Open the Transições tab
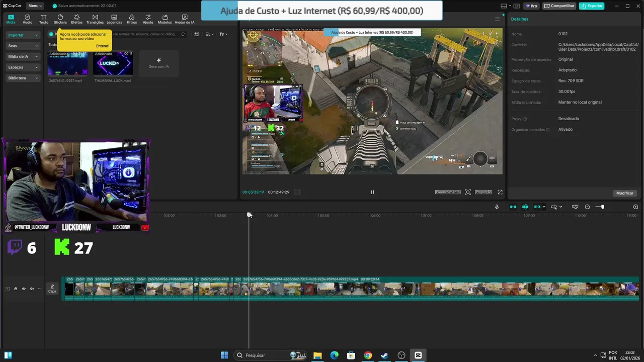 point(95,19)
